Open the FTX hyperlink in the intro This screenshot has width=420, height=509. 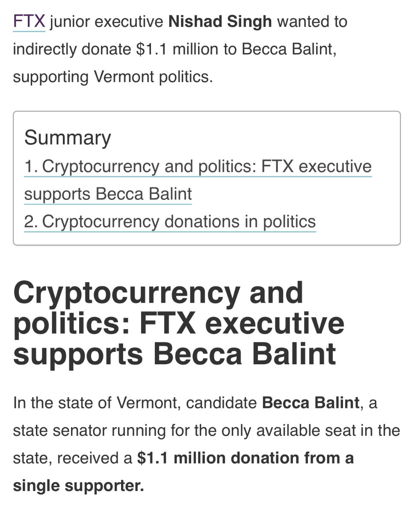pos(29,21)
